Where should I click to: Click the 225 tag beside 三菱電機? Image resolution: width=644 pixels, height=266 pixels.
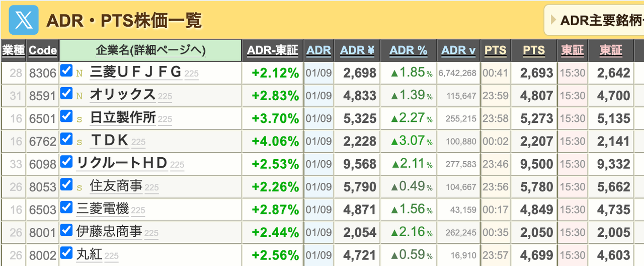[138, 211]
